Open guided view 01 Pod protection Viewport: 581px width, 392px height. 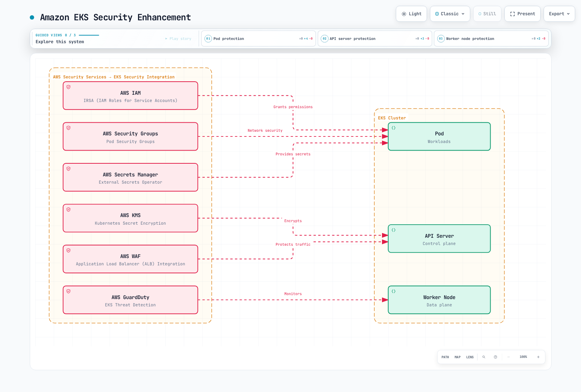[259, 38]
